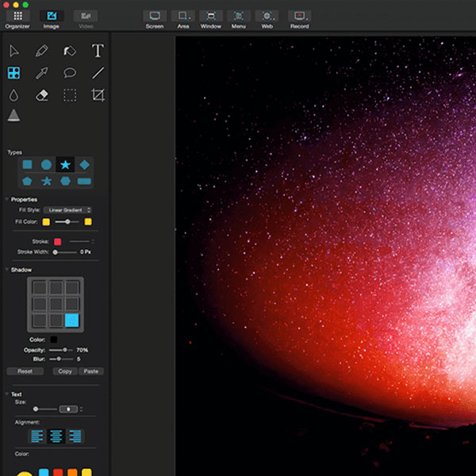
Task: Select the Pencil tool
Action: coord(41,51)
